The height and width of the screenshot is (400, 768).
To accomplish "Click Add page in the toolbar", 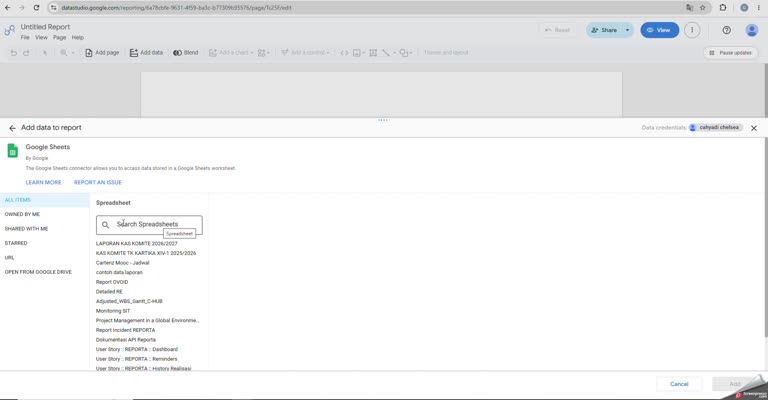I will click(x=102, y=53).
